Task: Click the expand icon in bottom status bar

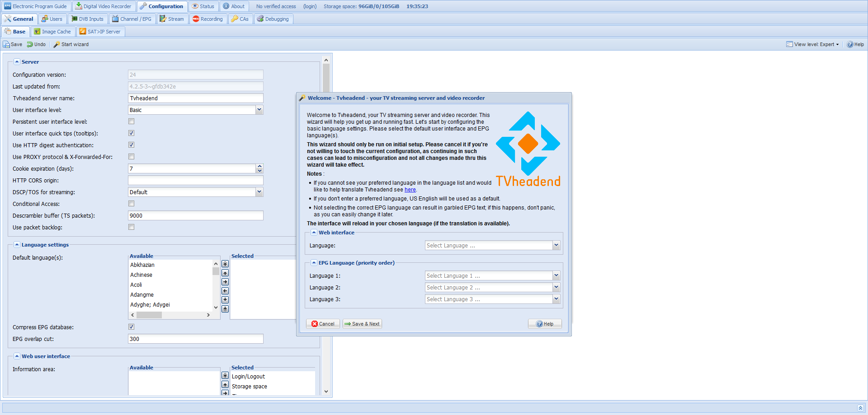Action: 860,408
